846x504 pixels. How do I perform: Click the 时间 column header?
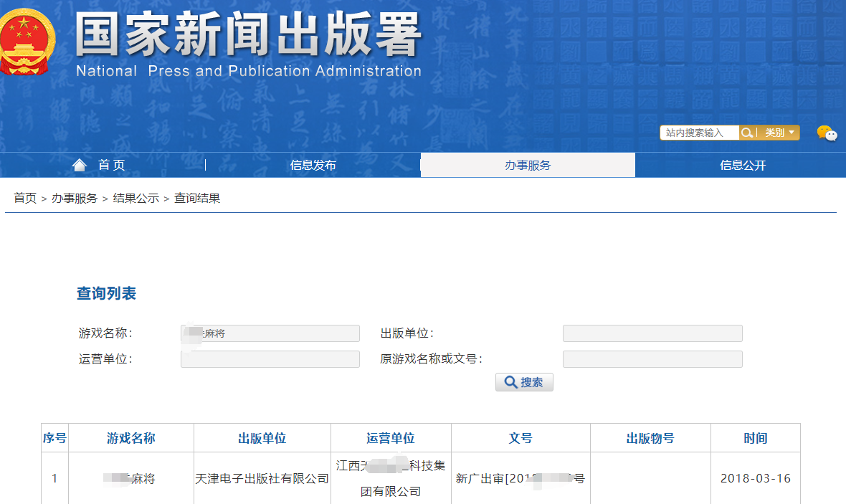[755, 438]
